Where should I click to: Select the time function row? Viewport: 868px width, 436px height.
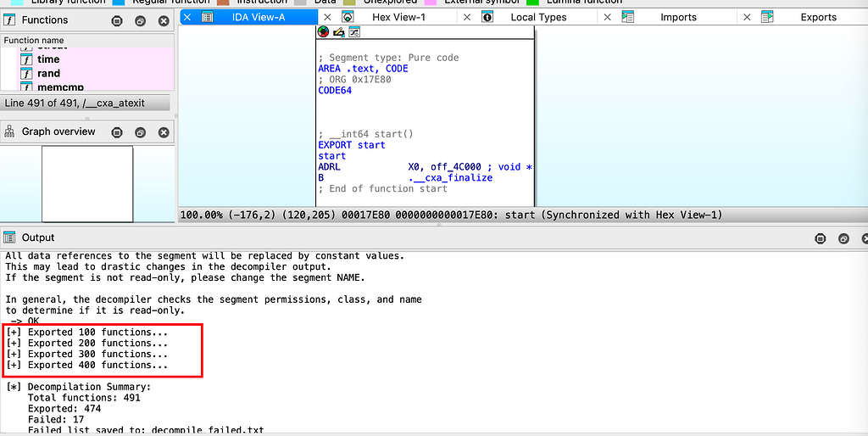point(87,59)
